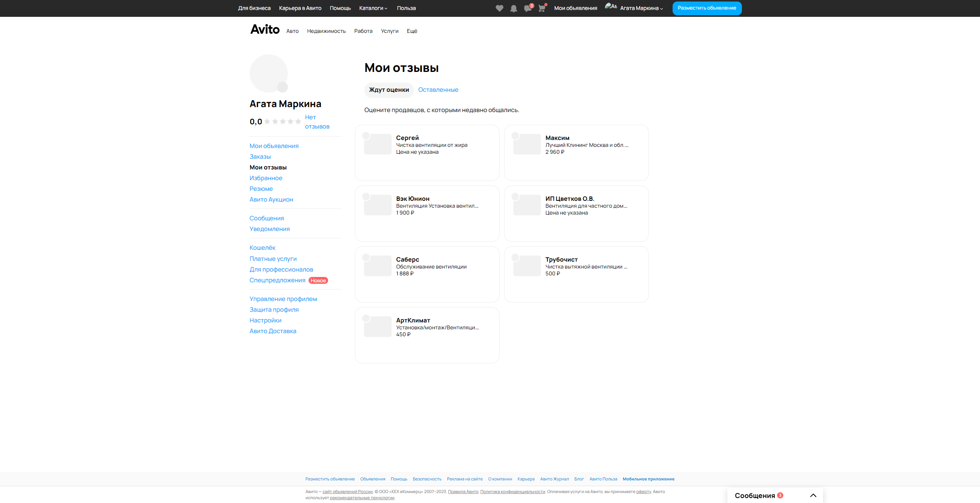Click the Avito logo
The width and height of the screenshot is (980, 503).
click(x=265, y=29)
